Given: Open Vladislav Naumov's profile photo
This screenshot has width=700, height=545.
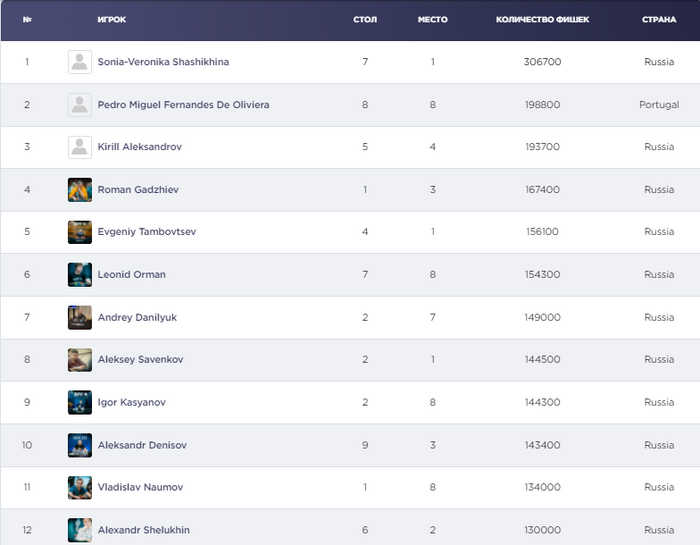Looking at the screenshot, I should 80,487.
